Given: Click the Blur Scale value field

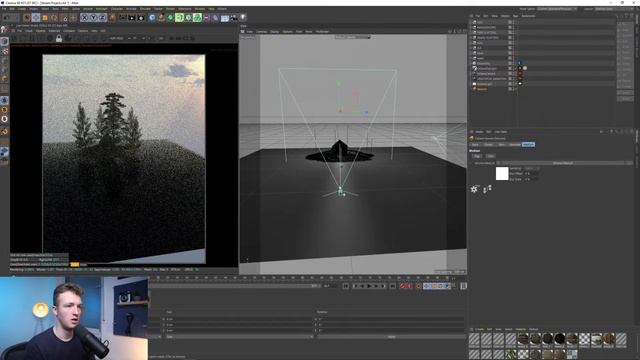Looking at the screenshot, I should tap(531, 179).
